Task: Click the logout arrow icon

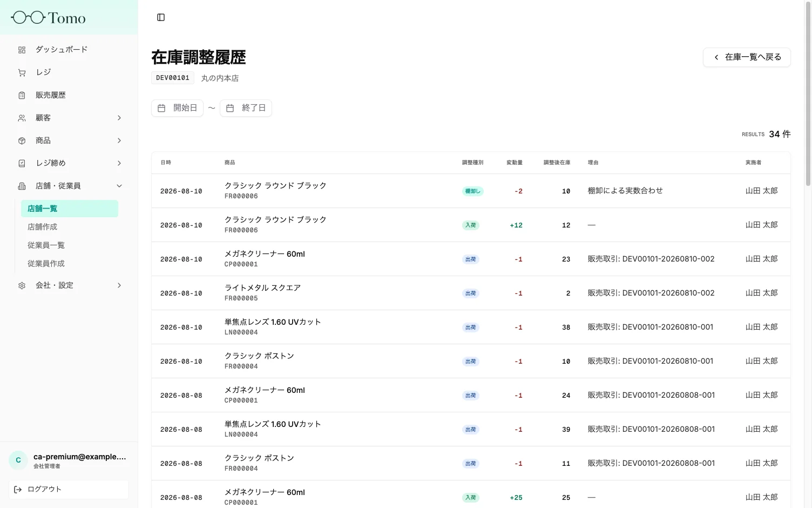Action: (18, 490)
